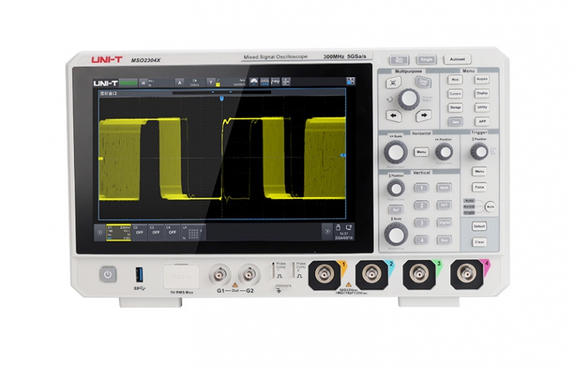Tap the gauge measurement icon on screen toolbar

[x=254, y=82]
